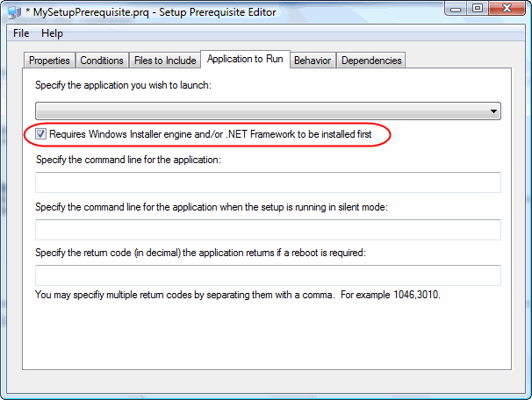
Task: Click the reboot return code input field
Action: click(x=268, y=275)
